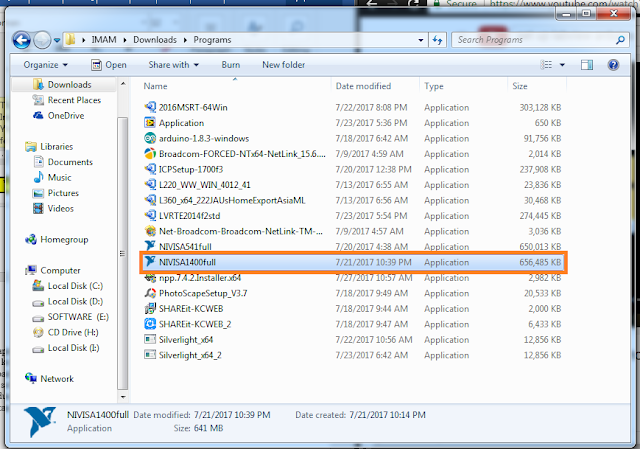Screen dimensions: 640x449
Task: Select the 2016MSRT-64Win file icon
Action: point(150,107)
